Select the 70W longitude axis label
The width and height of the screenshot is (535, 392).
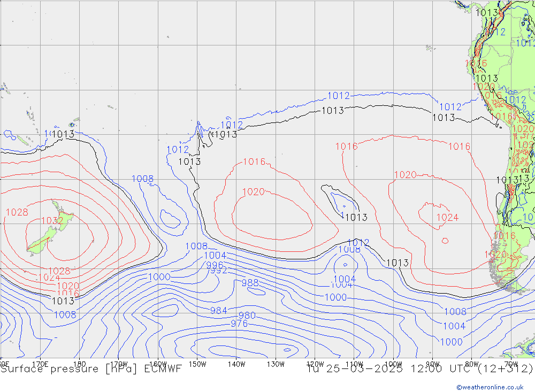coord(511,364)
